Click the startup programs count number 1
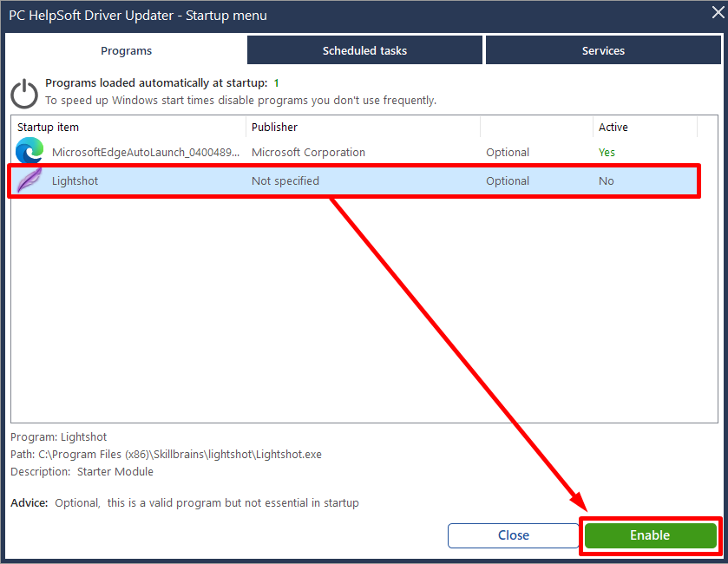 pyautogui.click(x=276, y=83)
